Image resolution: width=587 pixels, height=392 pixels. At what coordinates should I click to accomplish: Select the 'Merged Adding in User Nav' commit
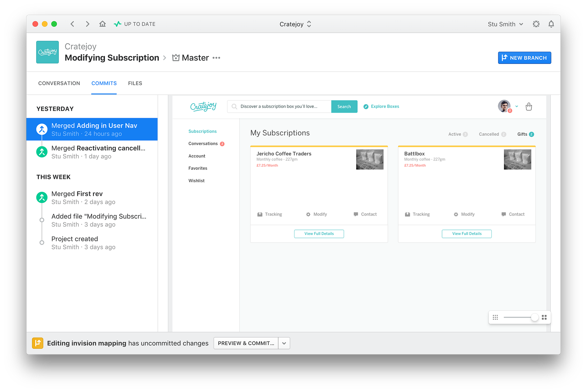click(x=92, y=129)
